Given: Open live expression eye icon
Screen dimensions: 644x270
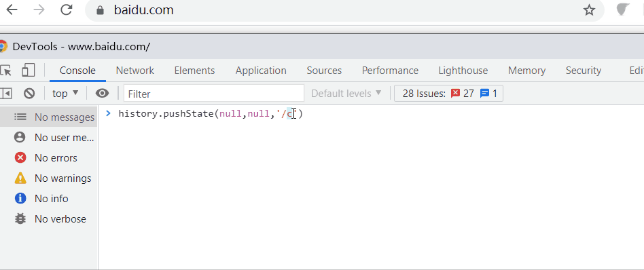Looking at the screenshot, I should pos(103,94).
